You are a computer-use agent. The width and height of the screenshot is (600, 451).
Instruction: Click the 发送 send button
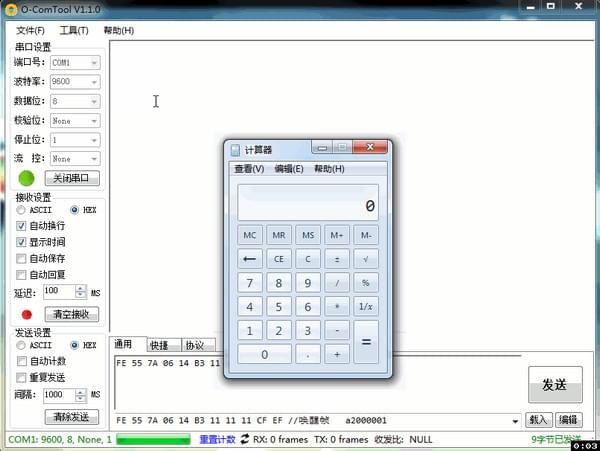click(x=555, y=384)
